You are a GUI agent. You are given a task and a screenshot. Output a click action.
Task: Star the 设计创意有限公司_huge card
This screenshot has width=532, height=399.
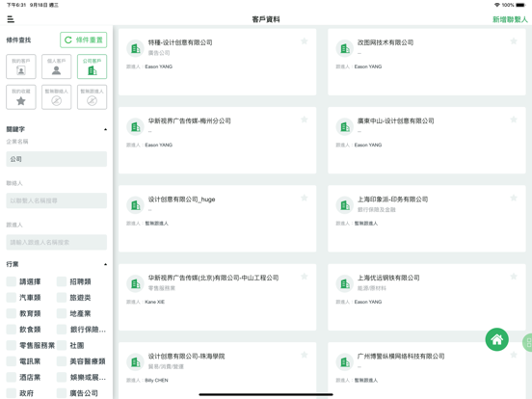tap(304, 198)
